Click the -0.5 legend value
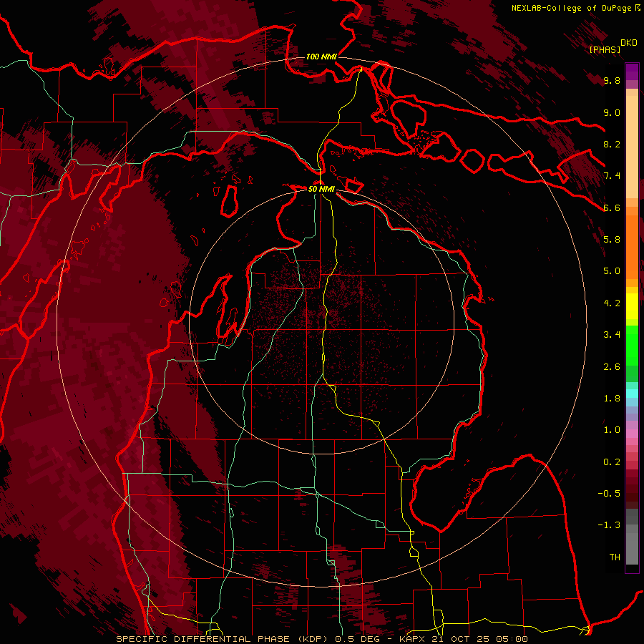Image resolution: width=644 pixels, height=644 pixels. (x=609, y=494)
